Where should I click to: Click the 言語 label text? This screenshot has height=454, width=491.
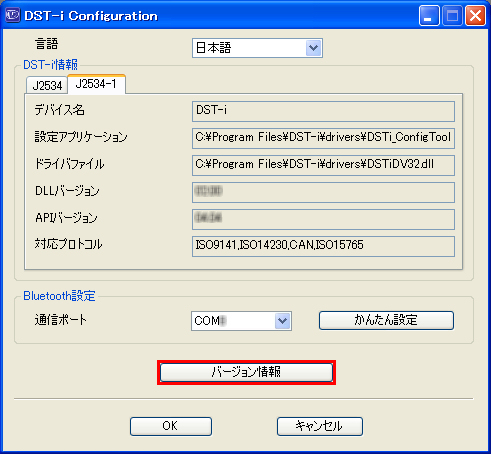tap(47, 44)
